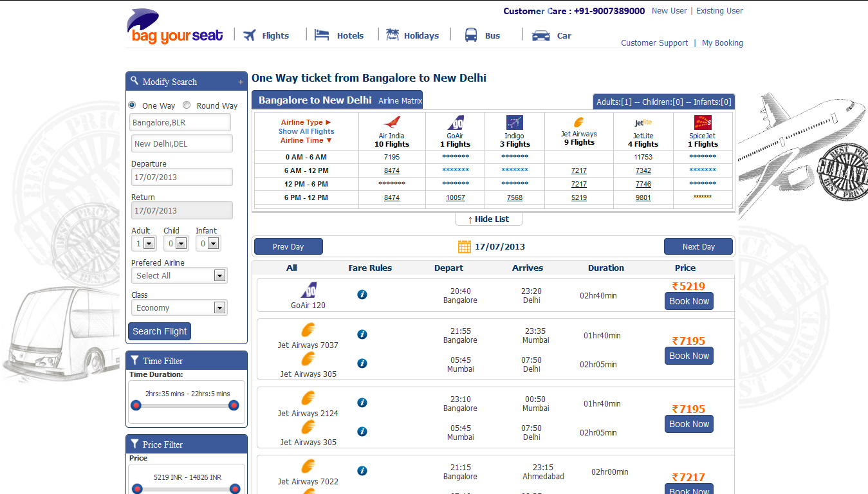868x494 pixels.
Task: Click the Modify Search magnifier icon
Action: (x=134, y=80)
